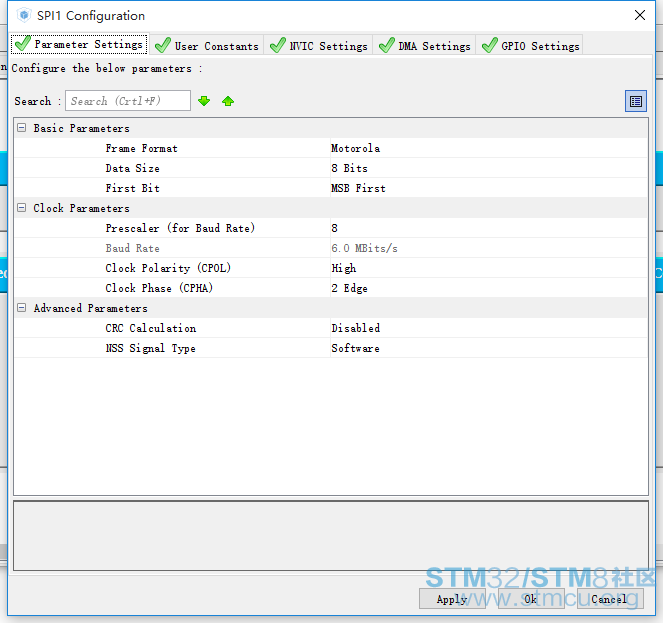Viewport: 663px width, 623px height.
Task: Click the Search parameters input field
Action: pos(127,101)
